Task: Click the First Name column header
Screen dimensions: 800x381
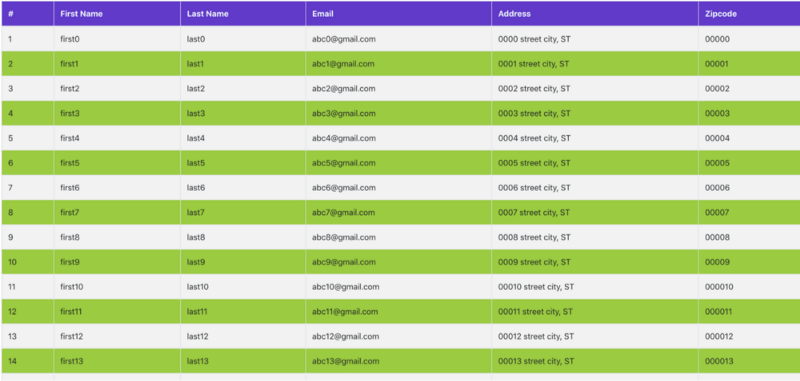Action: [x=117, y=14]
